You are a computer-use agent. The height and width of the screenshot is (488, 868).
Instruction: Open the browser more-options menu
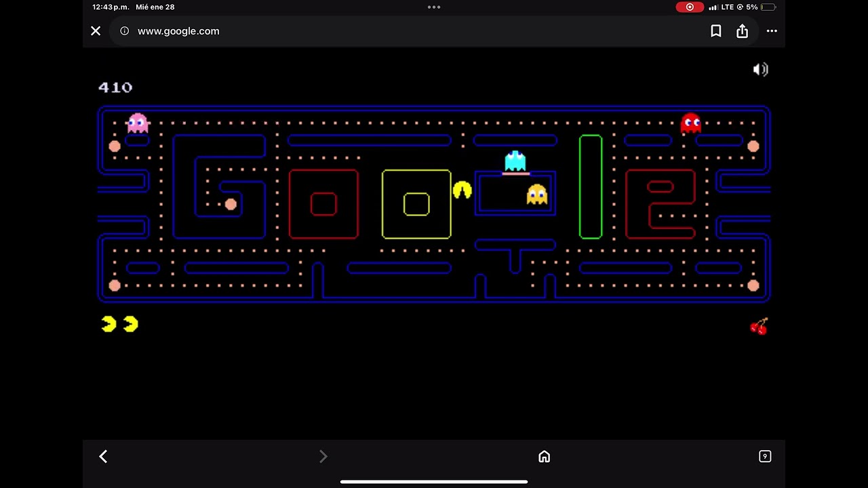[x=772, y=31]
